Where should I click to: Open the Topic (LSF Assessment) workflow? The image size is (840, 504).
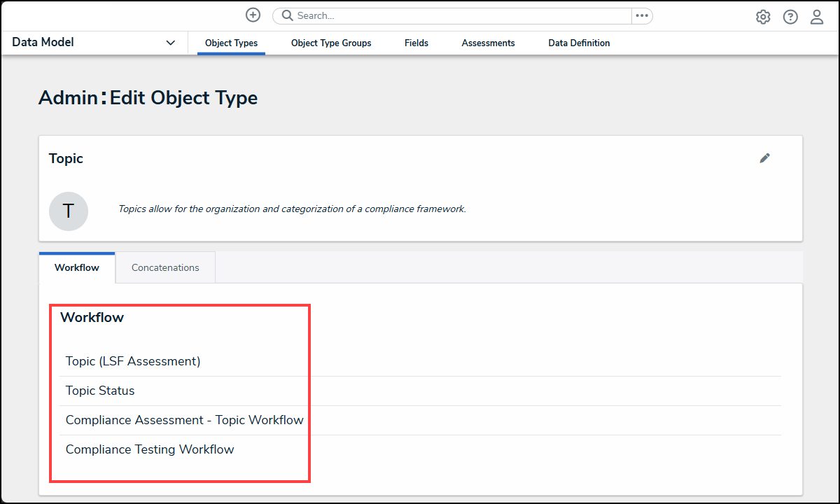[133, 361]
